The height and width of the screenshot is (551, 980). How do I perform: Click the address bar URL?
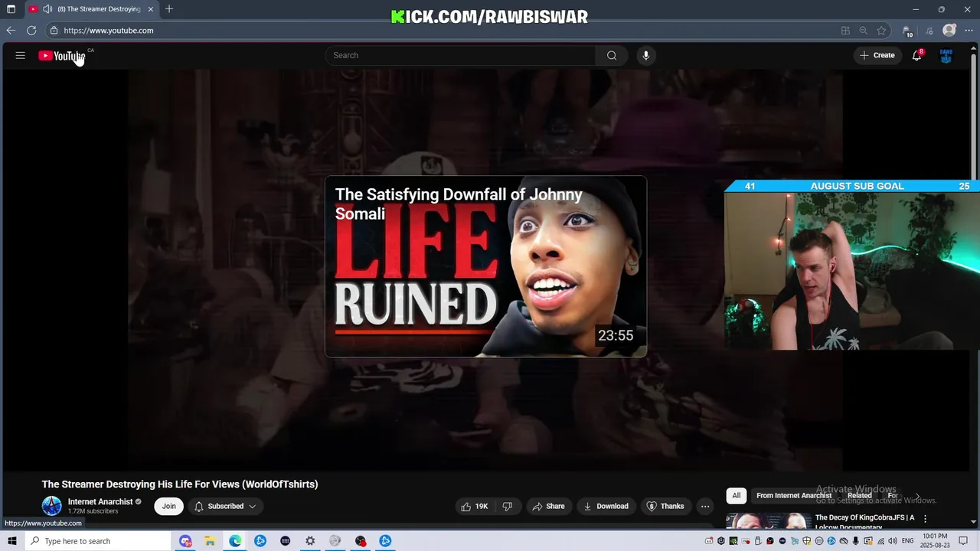(109, 31)
